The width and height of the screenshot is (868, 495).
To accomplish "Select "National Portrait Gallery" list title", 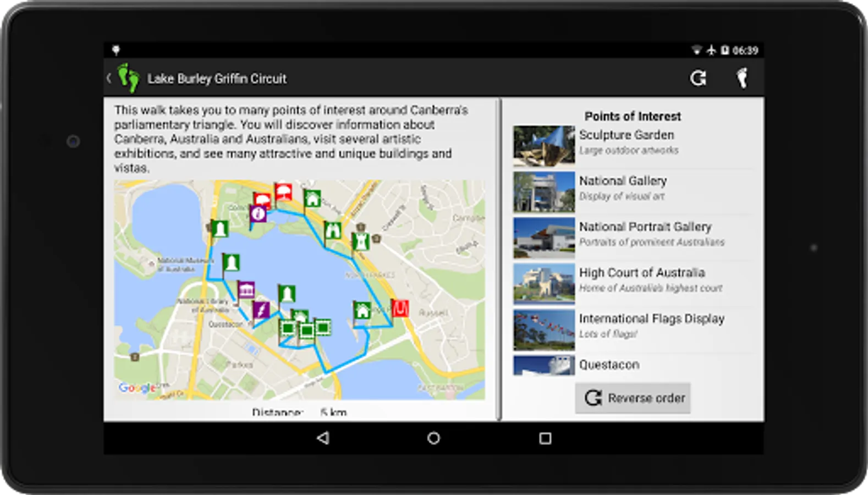I will [645, 227].
